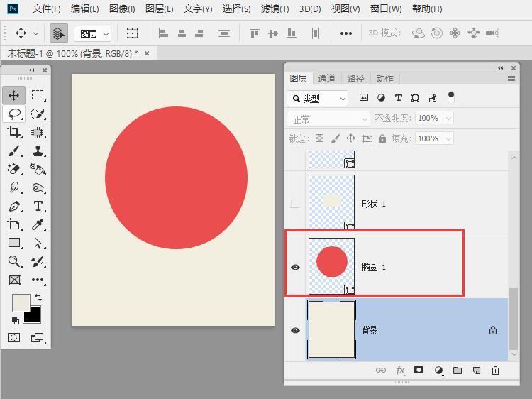Add a layer mask
This screenshot has width=532, height=399.
pos(419,371)
